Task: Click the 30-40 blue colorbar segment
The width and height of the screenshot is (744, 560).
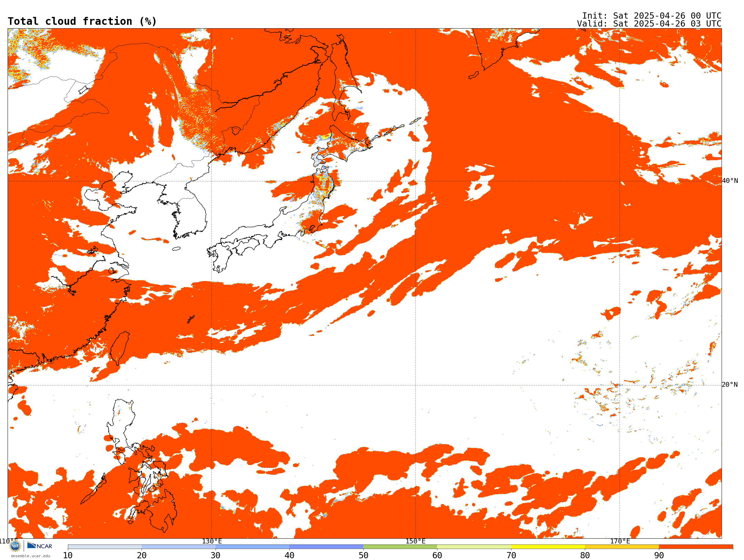Action: 252,547
